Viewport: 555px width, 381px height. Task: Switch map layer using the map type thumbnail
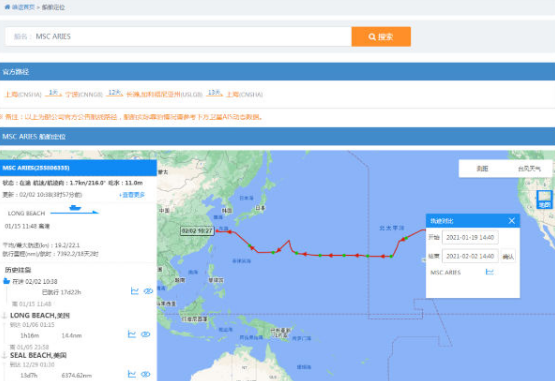click(x=544, y=199)
